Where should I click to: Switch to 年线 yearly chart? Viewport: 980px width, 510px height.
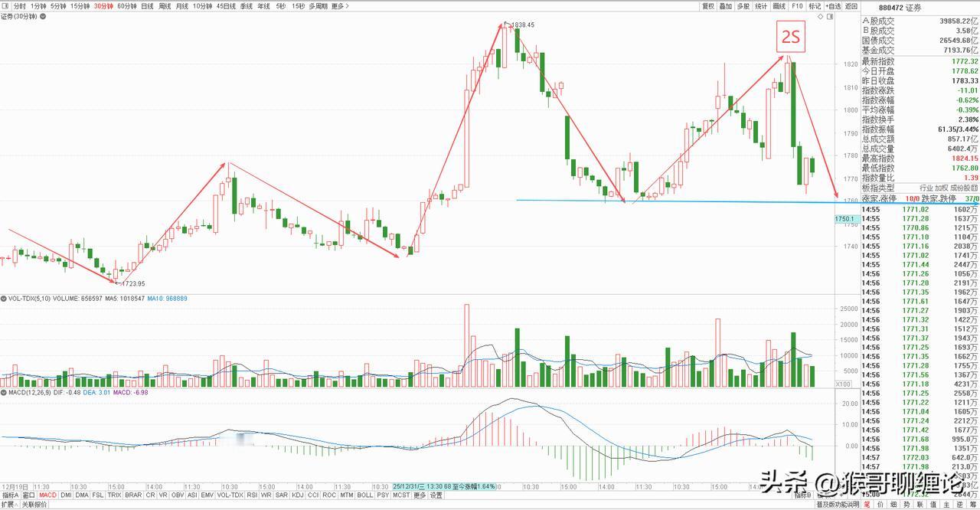tap(264, 6)
